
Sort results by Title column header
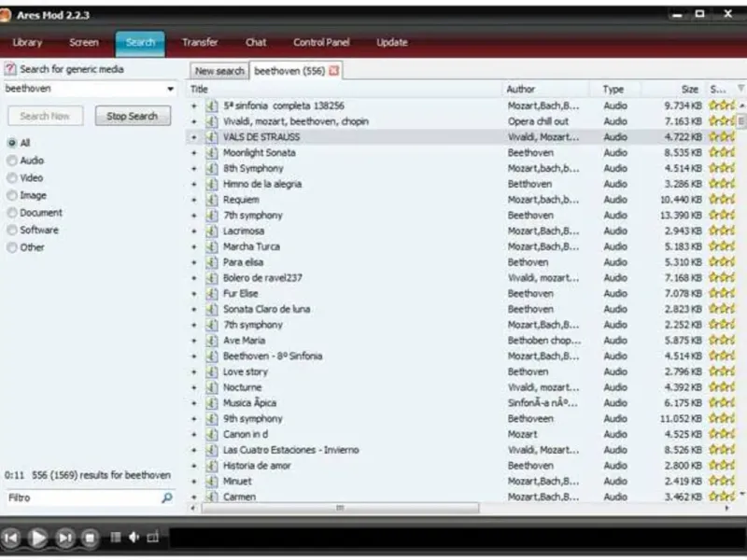[x=344, y=89]
